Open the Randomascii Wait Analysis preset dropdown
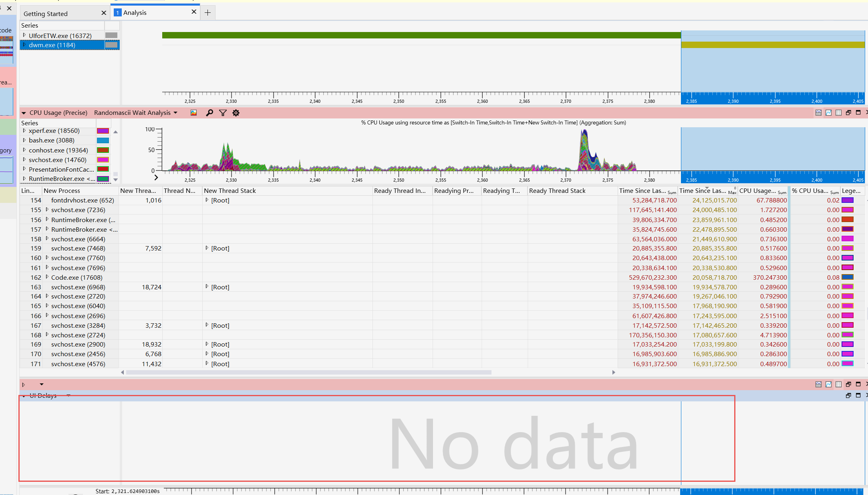Viewport: 868px width, 495px height. 176,112
